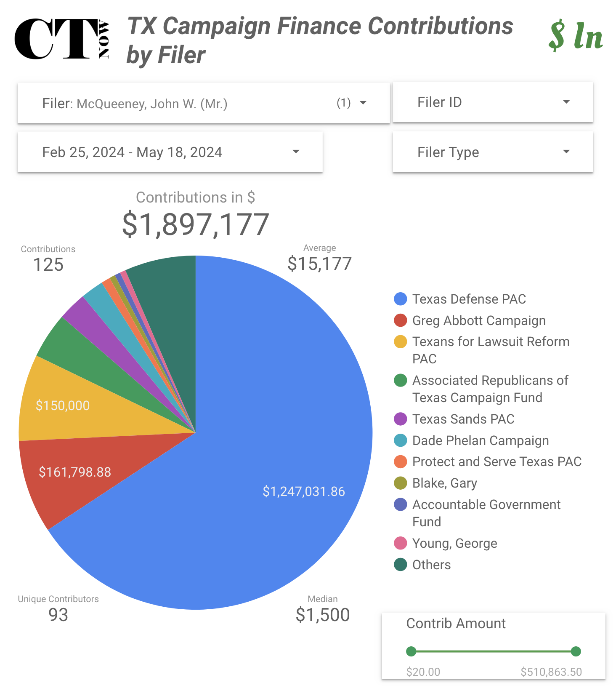Image resolution: width=616 pixels, height=688 pixels.
Task: Click the Associated Republicans of Texas legend dot
Action: [401, 380]
